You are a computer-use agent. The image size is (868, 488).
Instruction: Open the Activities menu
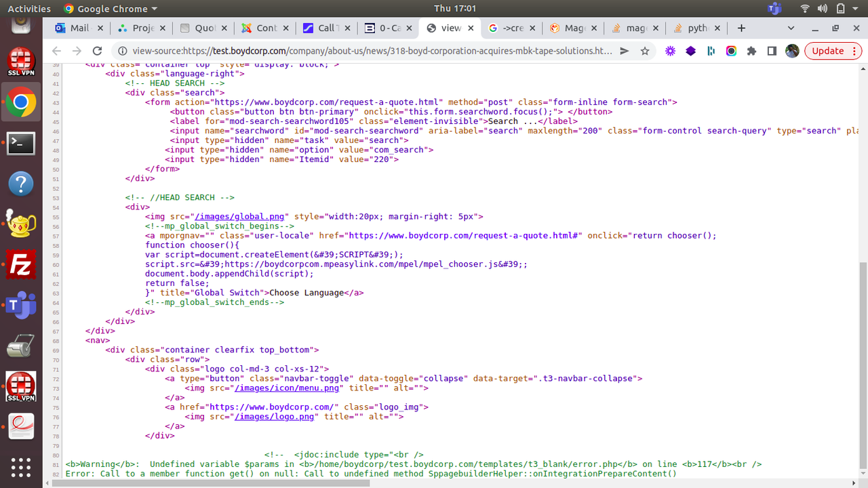point(29,9)
